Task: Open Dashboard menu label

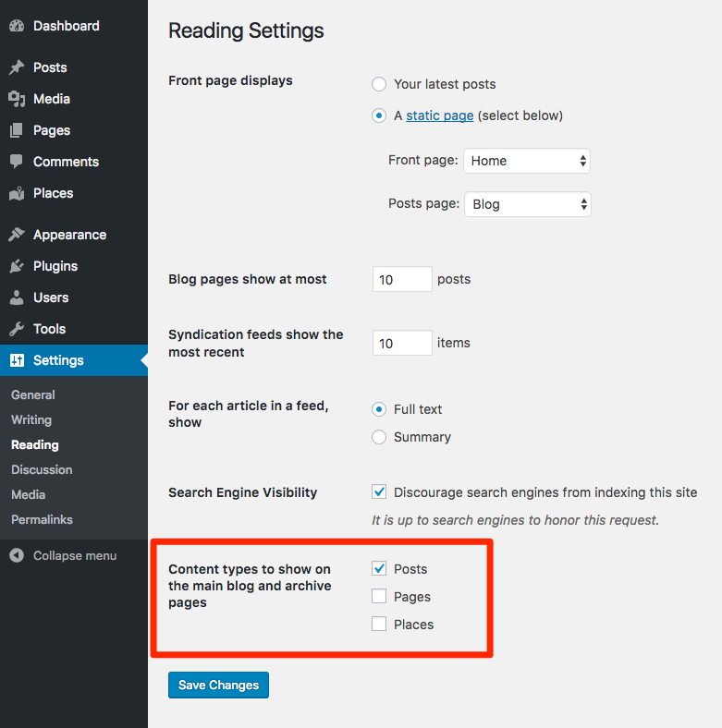Action: (x=67, y=26)
